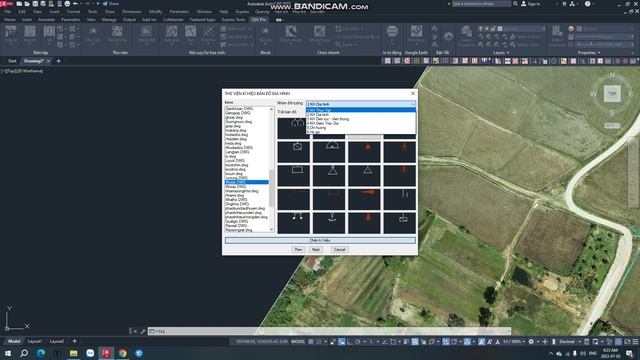The image size is (640, 360).
Task: Switch to the Layout1 tab
Action: tap(35, 341)
